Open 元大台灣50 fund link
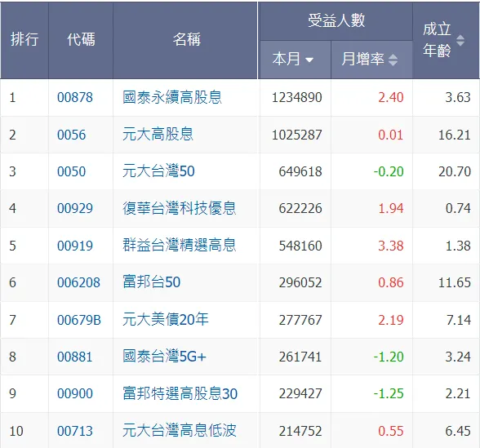This screenshot has width=480, height=448. pyautogui.click(x=158, y=171)
